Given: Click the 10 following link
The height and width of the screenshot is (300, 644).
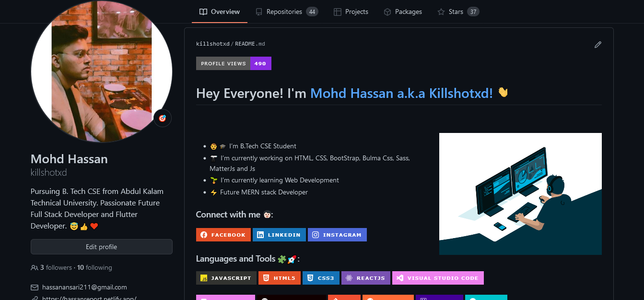Looking at the screenshot, I should tap(94, 267).
